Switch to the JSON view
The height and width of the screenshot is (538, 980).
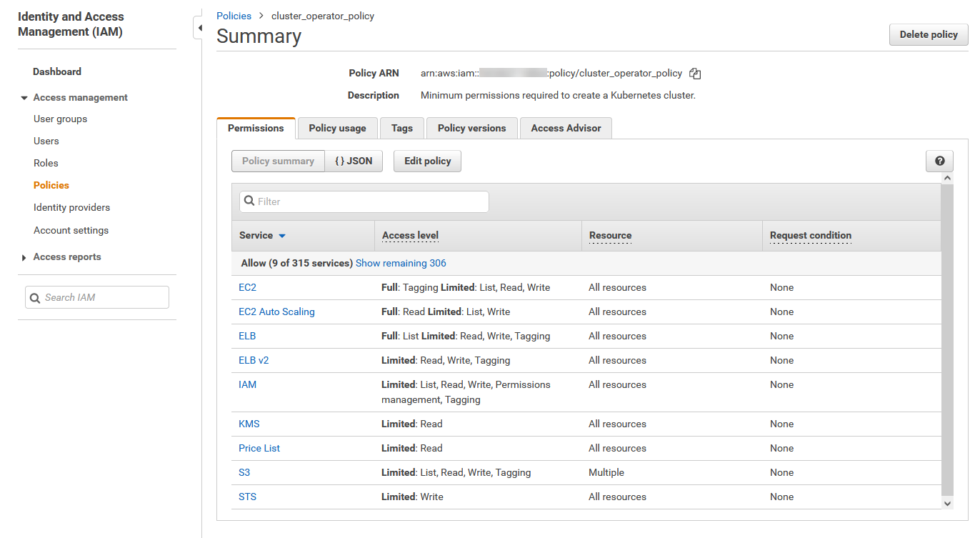pyautogui.click(x=354, y=161)
